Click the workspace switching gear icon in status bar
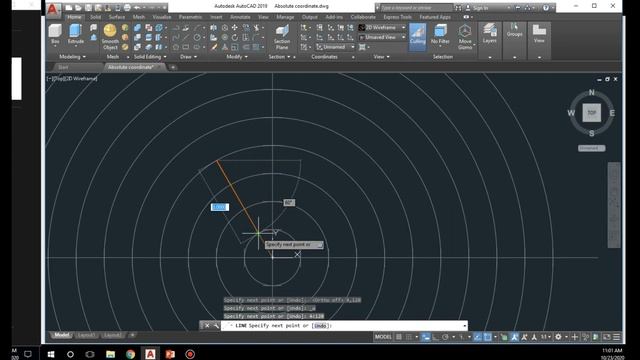 point(558,337)
